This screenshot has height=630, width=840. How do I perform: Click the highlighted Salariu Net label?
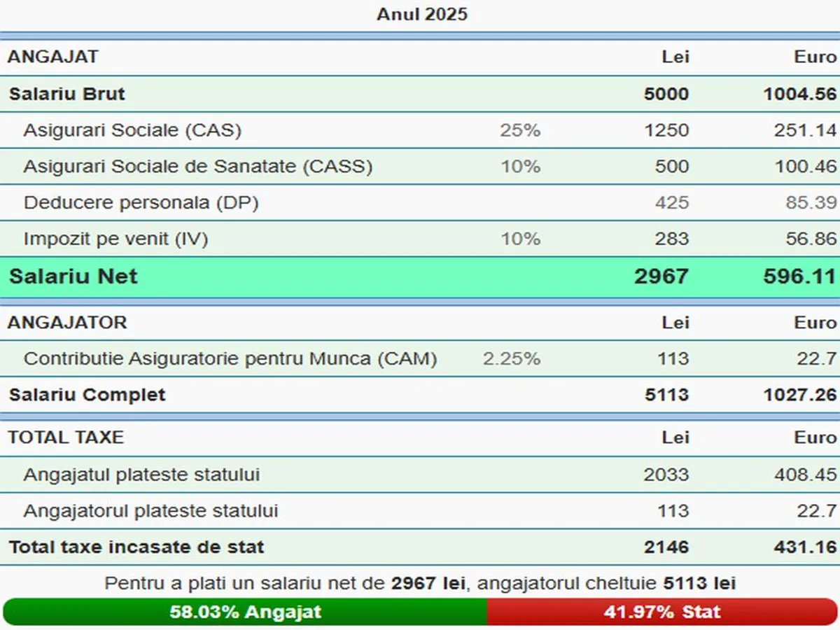(x=73, y=276)
